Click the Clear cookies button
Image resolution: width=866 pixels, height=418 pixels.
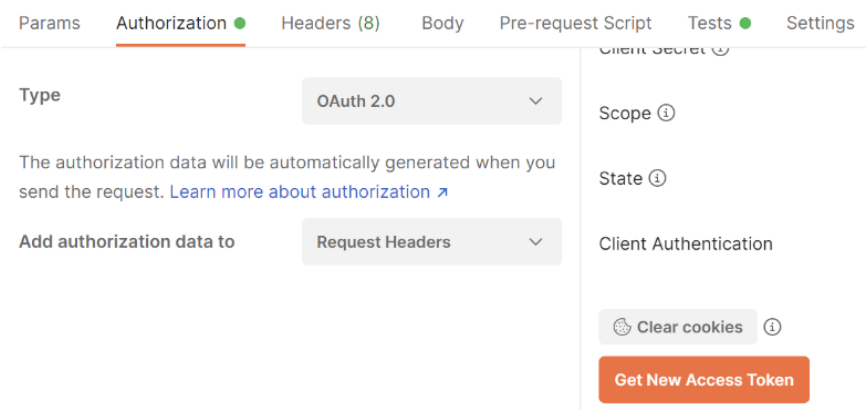[678, 327]
